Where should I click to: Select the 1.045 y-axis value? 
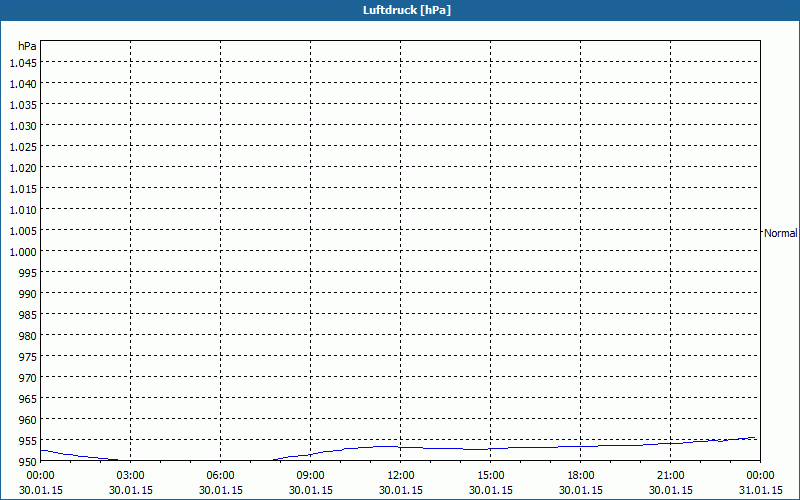pyautogui.click(x=23, y=63)
